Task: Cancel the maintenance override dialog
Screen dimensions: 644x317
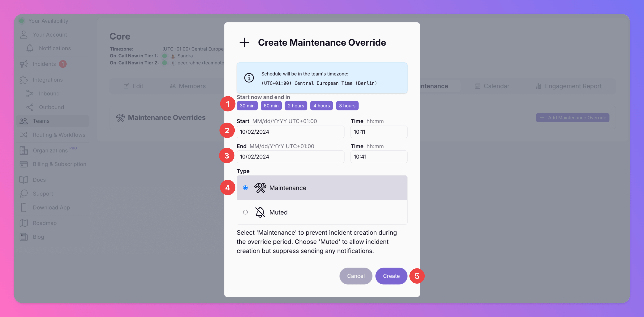Action: 355,276
